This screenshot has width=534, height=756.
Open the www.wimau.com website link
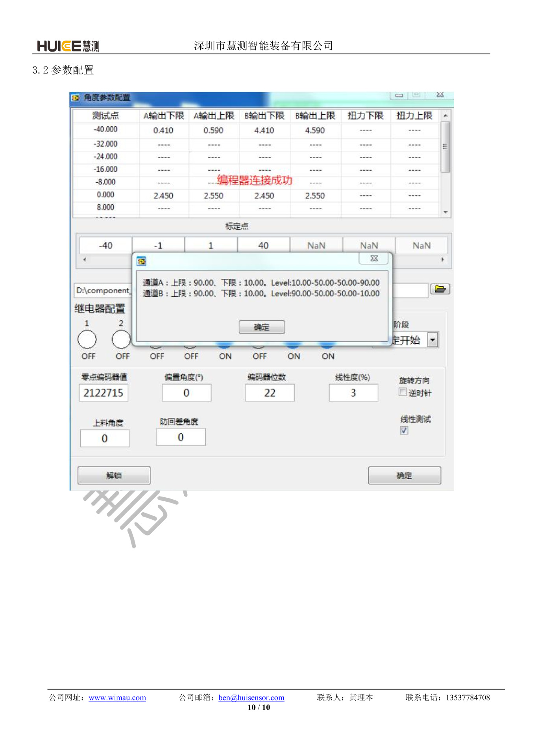[x=117, y=698]
